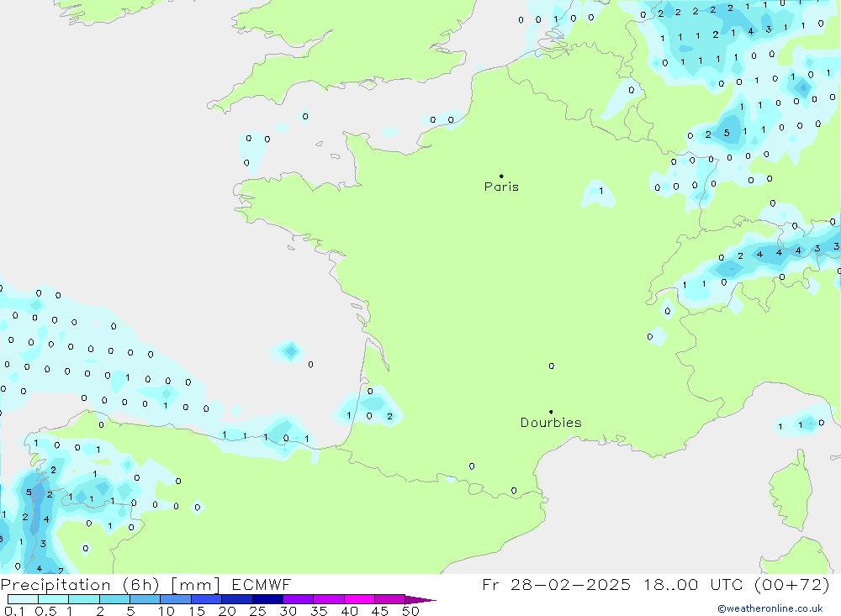This screenshot has width=841, height=616.
Task: Select the purple 30–35 mm legend swatch
Action: click(x=299, y=599)
